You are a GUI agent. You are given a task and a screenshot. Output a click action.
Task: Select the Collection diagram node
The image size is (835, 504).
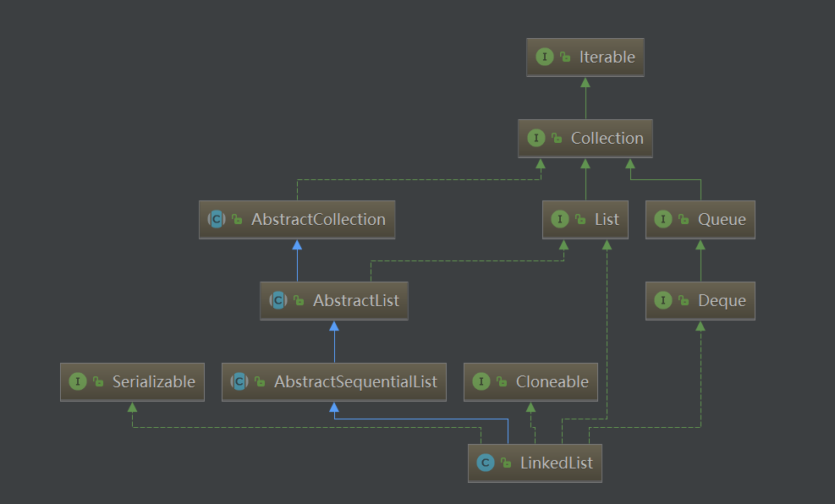coord(585,139)
